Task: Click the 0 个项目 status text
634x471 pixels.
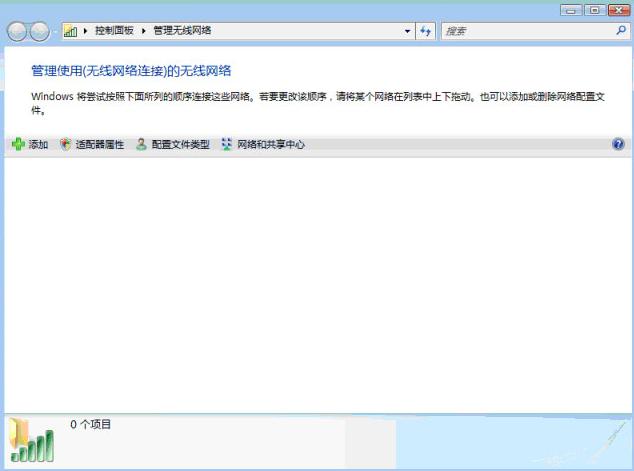Action: click(91, 425)
